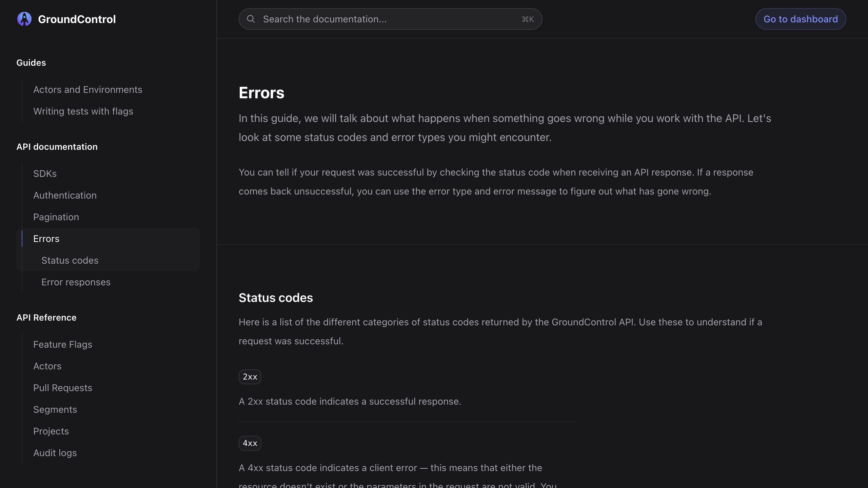Open the Segments reference page
Image resolution: width=868 pixels, height=488 pixels.
click(55, 409)
